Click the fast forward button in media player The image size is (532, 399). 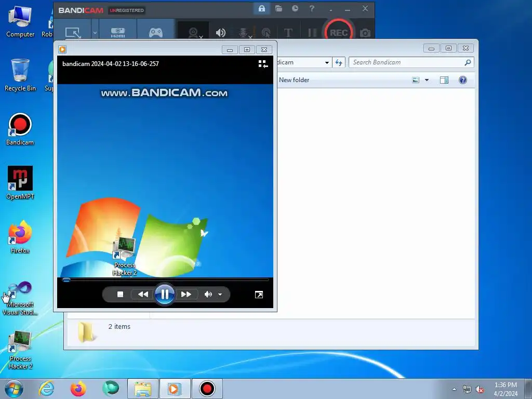coord(186,294)
